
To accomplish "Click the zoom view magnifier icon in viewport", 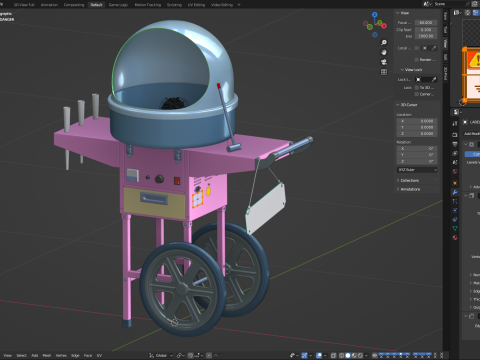I will tap(384, 42).
